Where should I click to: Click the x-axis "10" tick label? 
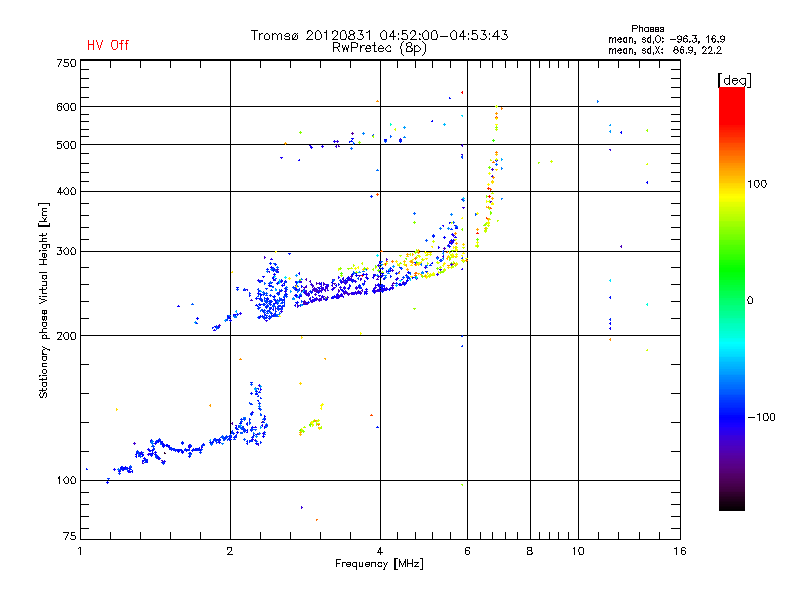click(578, 551)
